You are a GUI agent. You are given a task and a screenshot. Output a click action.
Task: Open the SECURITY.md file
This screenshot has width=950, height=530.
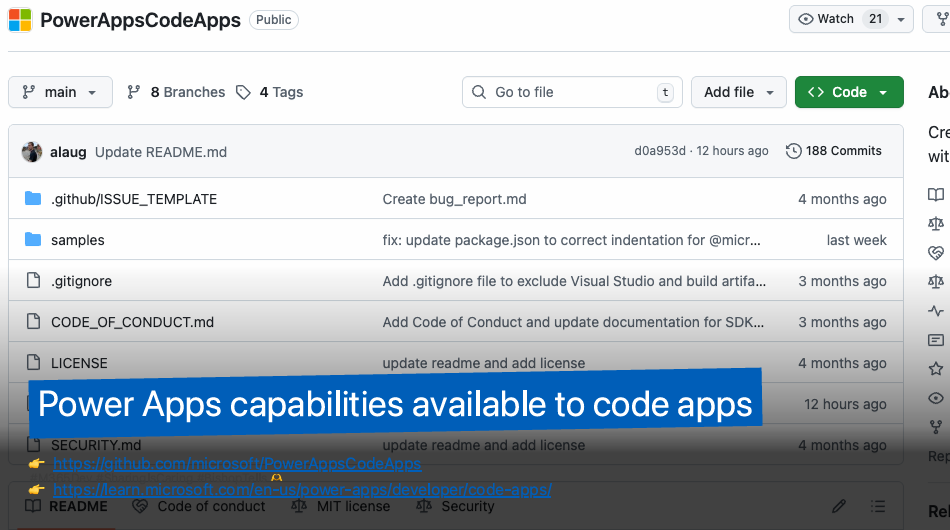[x=96, y=445]
